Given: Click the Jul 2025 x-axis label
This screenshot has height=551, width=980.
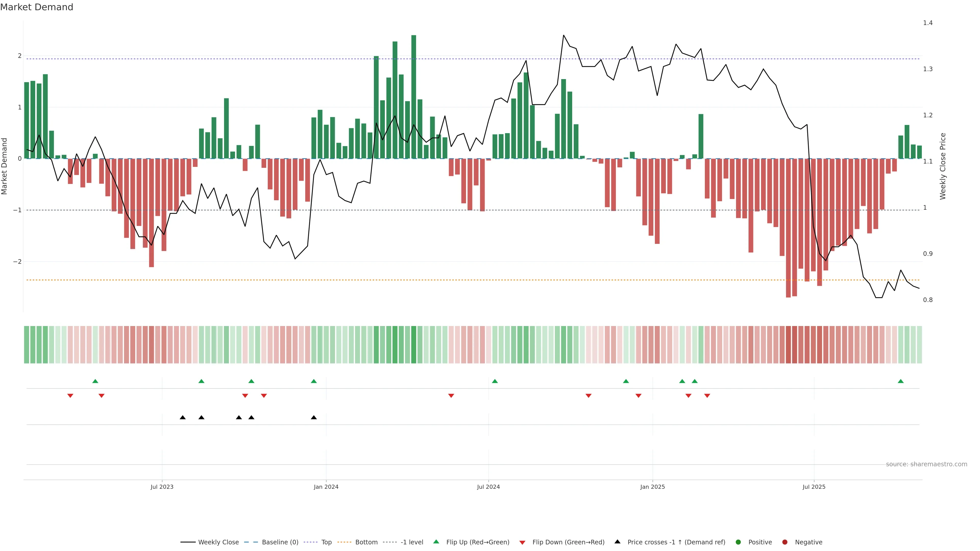Looking at the screenshot, I should click(x=814, y=487).
